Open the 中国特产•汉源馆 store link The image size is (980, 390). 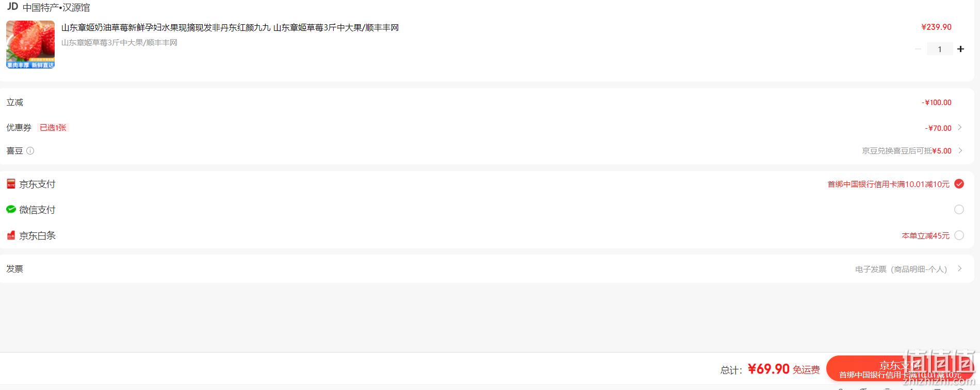tap(56, 8)
